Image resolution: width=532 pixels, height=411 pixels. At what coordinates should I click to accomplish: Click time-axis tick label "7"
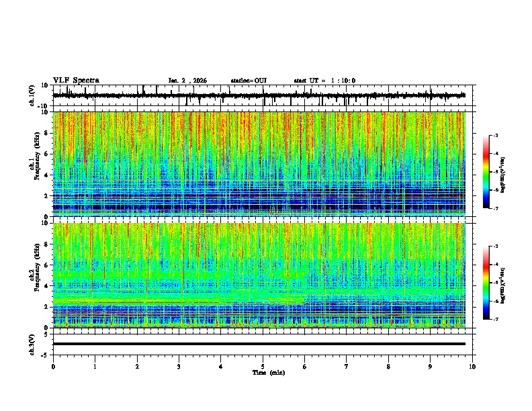pyautogui.click(x=347, y=367)
